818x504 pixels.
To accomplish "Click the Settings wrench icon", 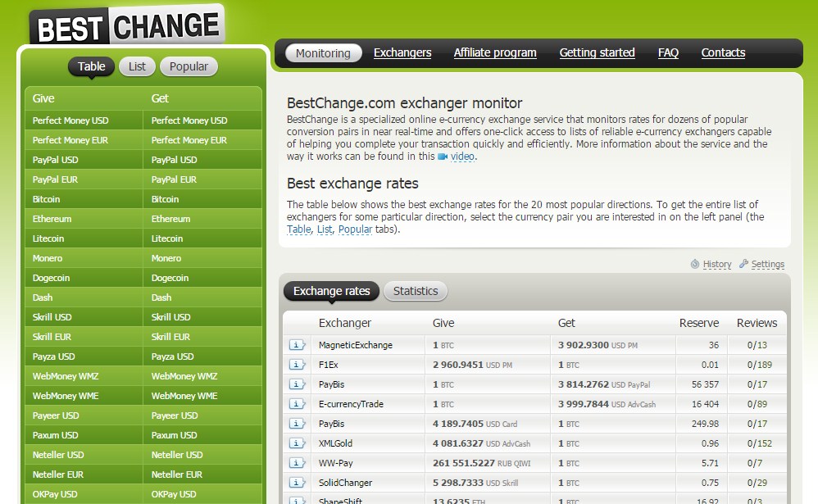I will (x=743, y=264).
